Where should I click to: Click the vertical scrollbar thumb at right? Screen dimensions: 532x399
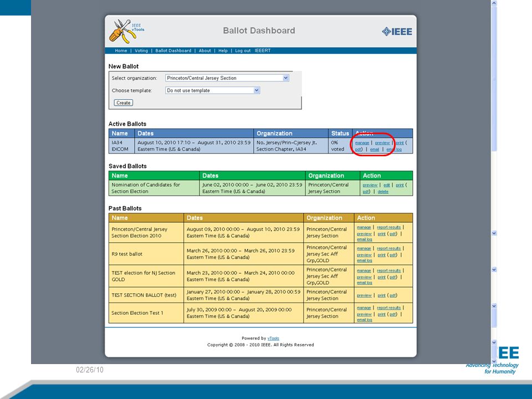point(494,78)
